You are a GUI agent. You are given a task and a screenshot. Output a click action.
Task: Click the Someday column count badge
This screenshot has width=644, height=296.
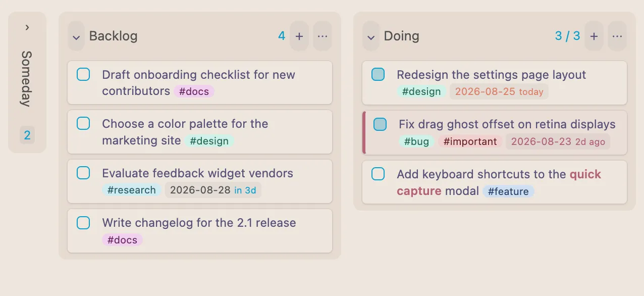pos(27,135)
